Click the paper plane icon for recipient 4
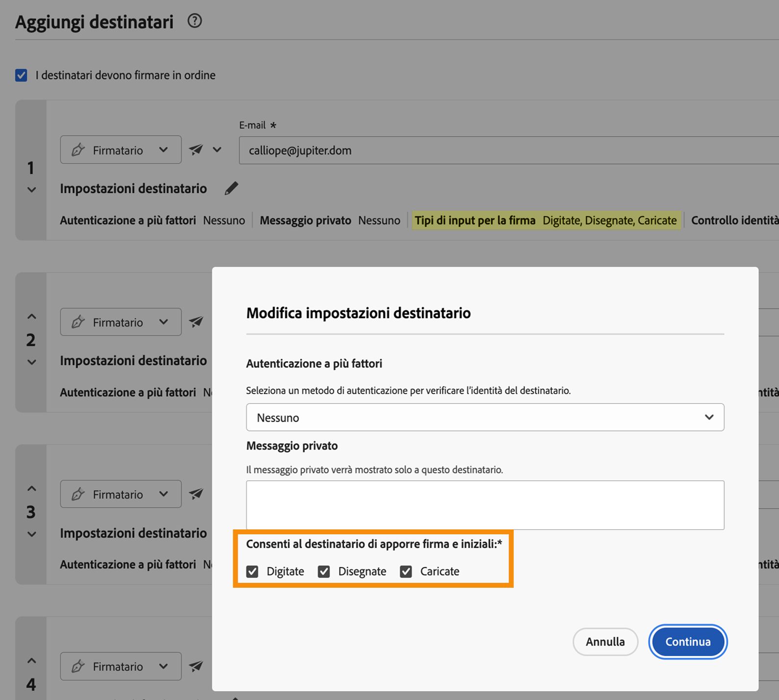The image size is (779, 700). coord(196,666)
